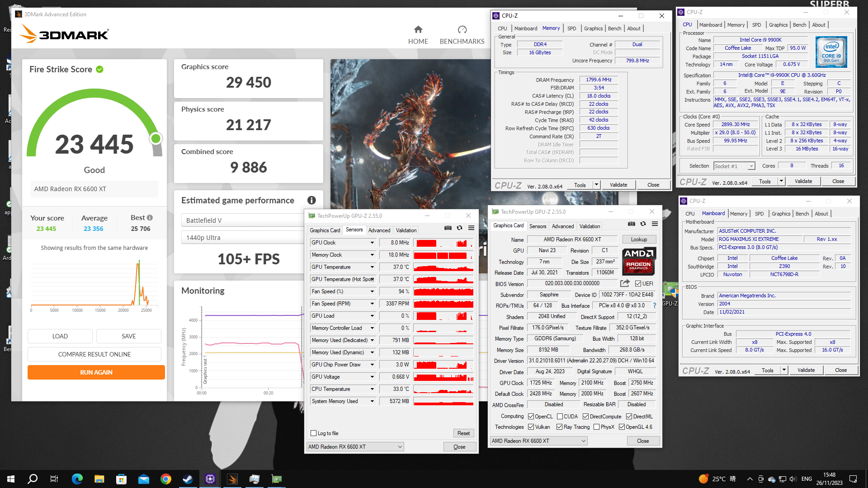The width and height of the screenshot is (868, 488).
Task: Toggle the DirectML checkbox
Action: tap(629, 417)
